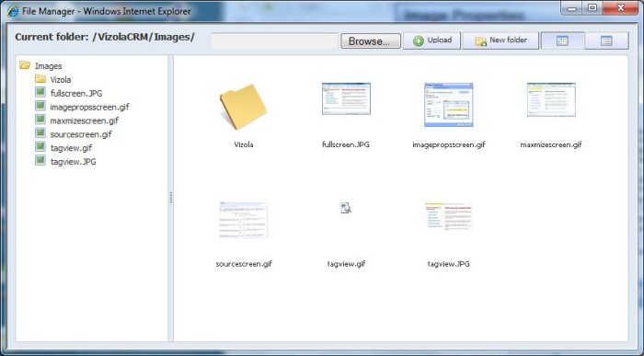Switch to list details view

[606, 40]
